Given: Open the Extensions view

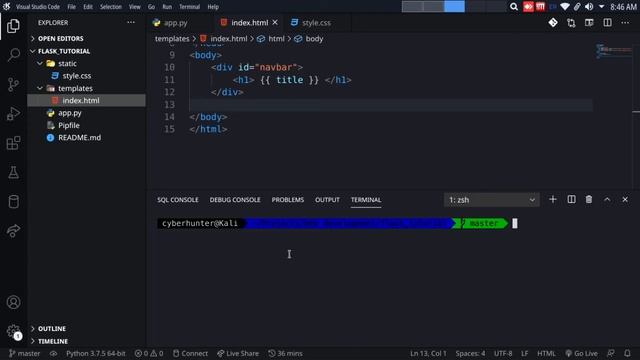Looking at the screenshot, I should 13,143.
